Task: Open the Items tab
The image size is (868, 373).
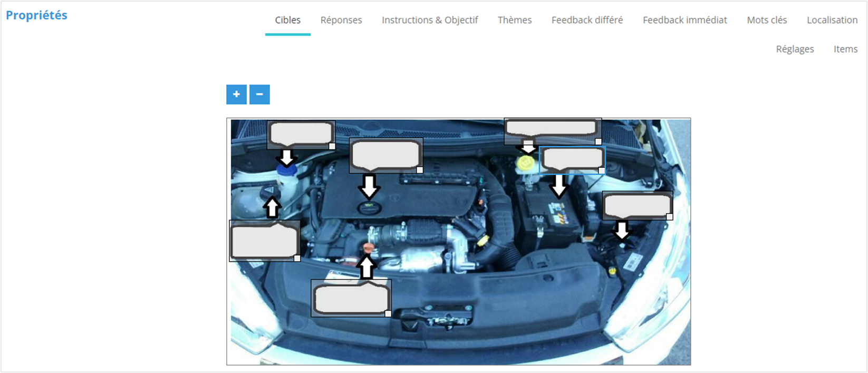Action: click(x=845, y=49)
